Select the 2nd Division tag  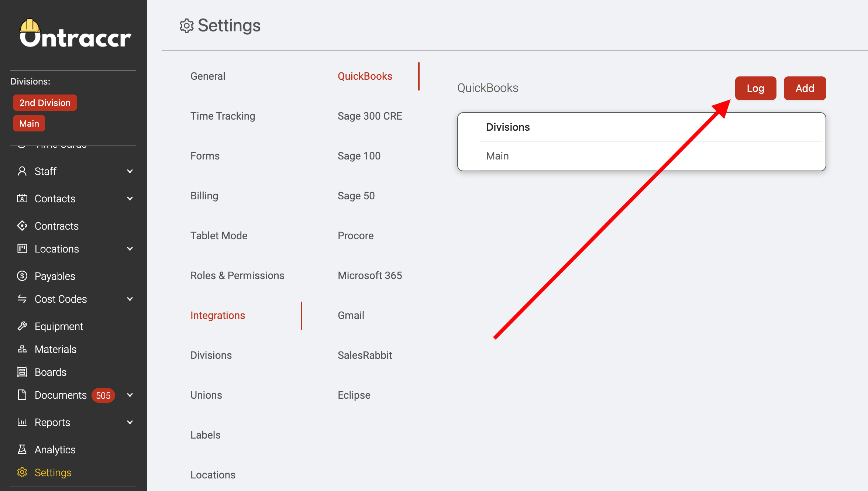click(45, 103)
